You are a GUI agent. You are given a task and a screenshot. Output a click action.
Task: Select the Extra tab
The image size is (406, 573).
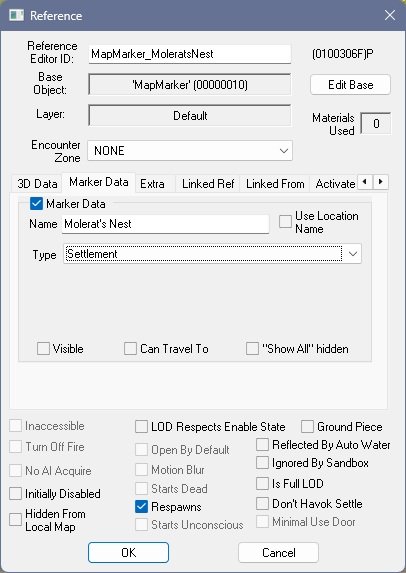(152, 183)
